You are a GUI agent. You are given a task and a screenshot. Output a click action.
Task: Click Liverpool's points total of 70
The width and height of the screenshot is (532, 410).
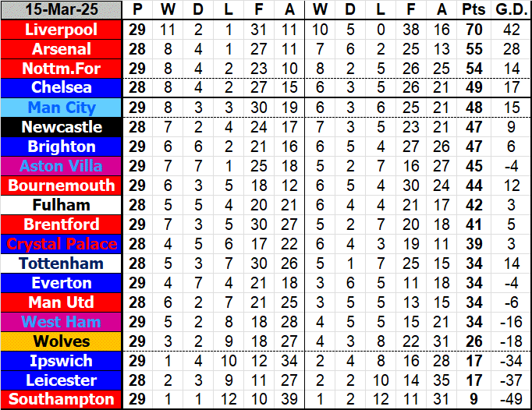[x=472, y=30]
